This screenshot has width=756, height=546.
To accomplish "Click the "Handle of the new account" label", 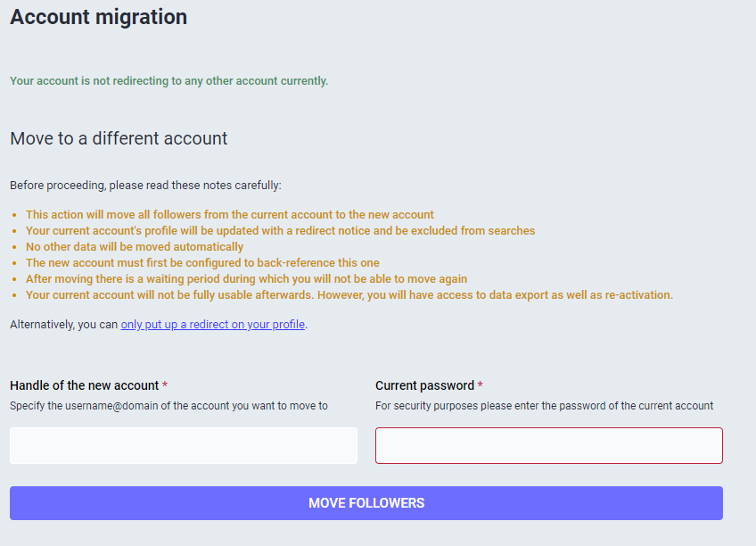I will (x=84, y=385).
